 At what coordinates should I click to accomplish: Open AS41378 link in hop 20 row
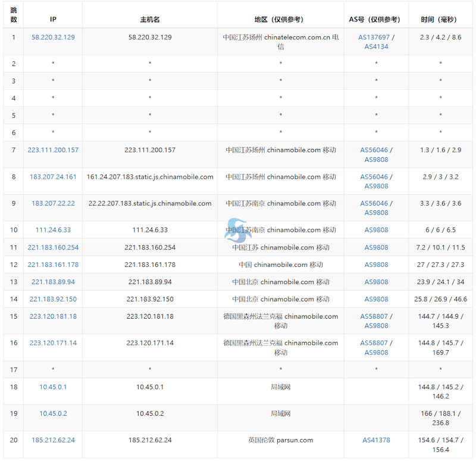click(x=377, y=440)
